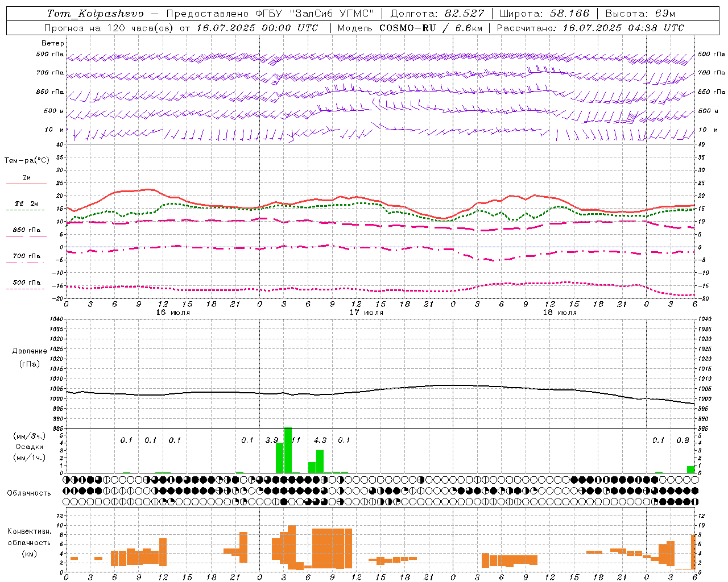Click the black surface pressure curve

click(380, 389)
